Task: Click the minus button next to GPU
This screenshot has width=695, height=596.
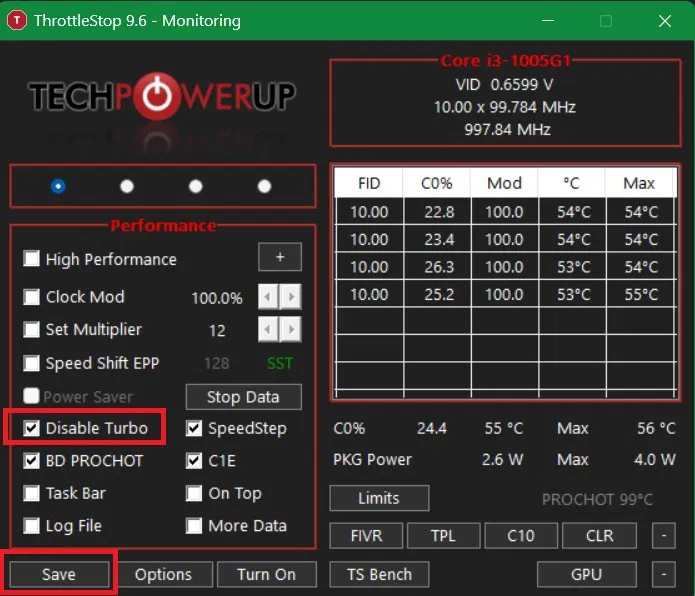Action: tap(662, 574)
